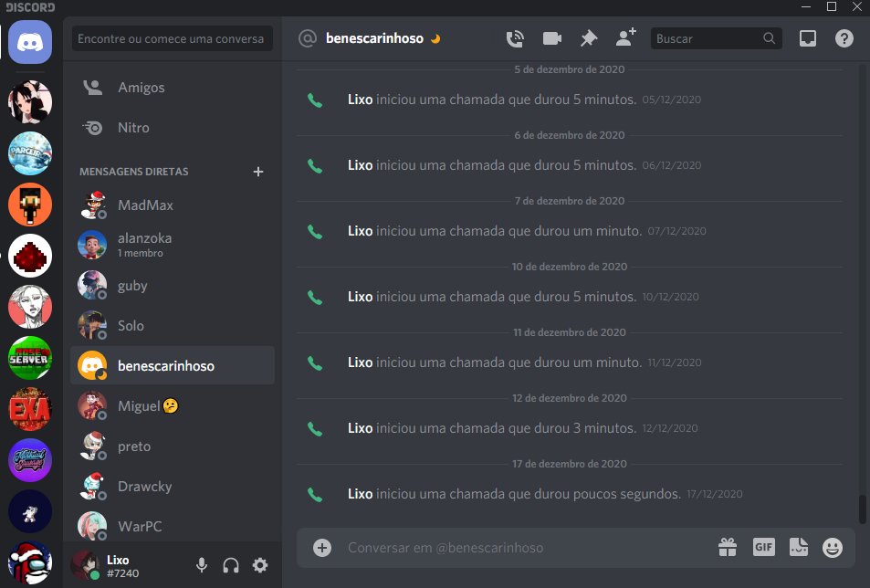Open the emoji picker
Viewport: 870px width, 588px height.
coord(833,548)
